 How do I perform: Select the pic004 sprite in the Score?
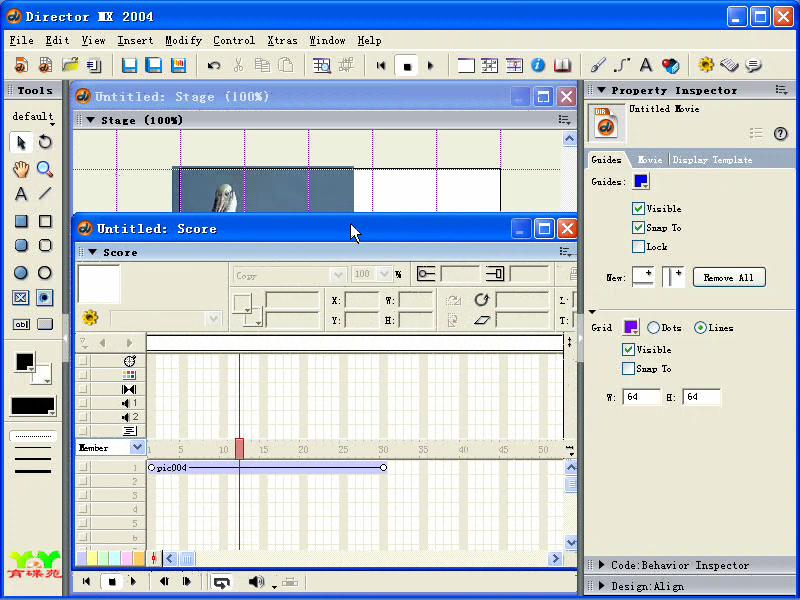tap(267, 468)
